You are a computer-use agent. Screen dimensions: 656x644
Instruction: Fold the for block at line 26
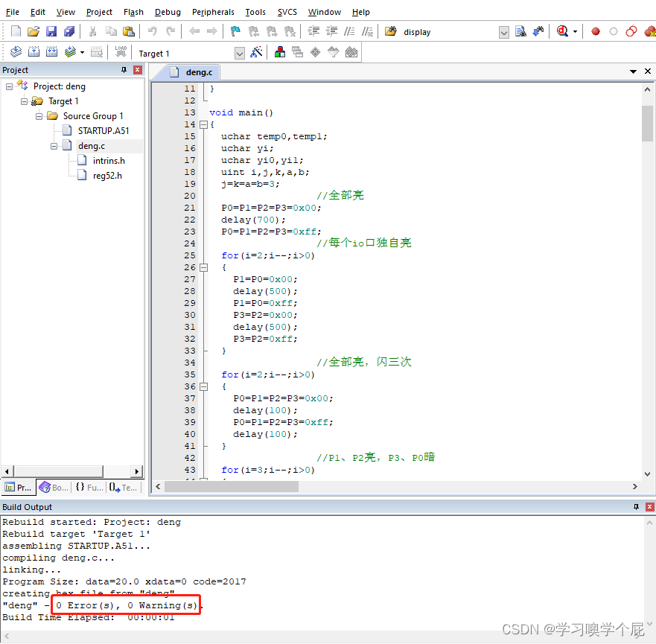coord(204,267)
